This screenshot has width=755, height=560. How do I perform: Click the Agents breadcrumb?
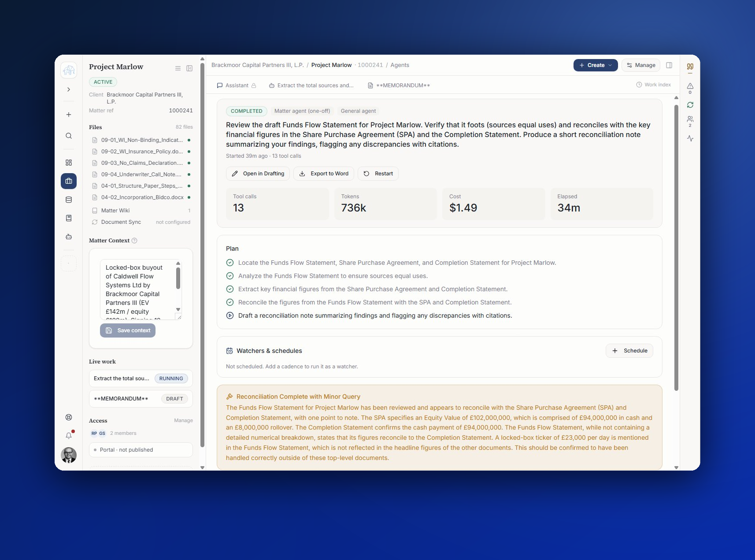click(400, 65)
